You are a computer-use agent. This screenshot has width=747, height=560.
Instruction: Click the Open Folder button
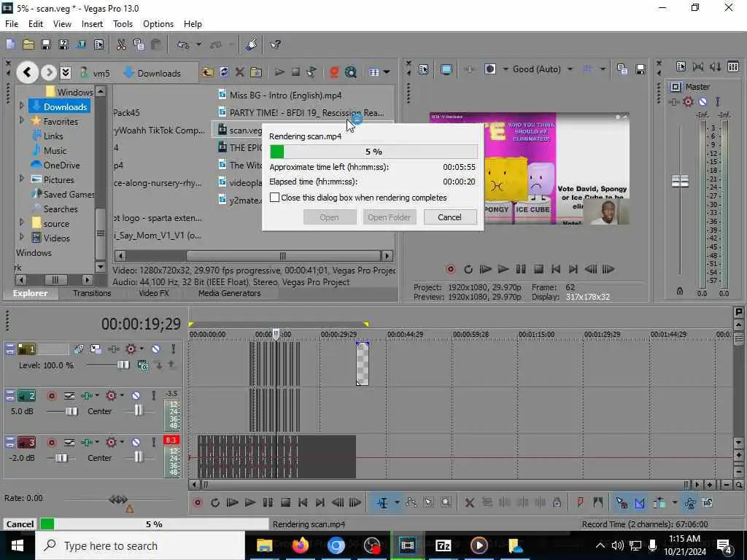point(390,217)
